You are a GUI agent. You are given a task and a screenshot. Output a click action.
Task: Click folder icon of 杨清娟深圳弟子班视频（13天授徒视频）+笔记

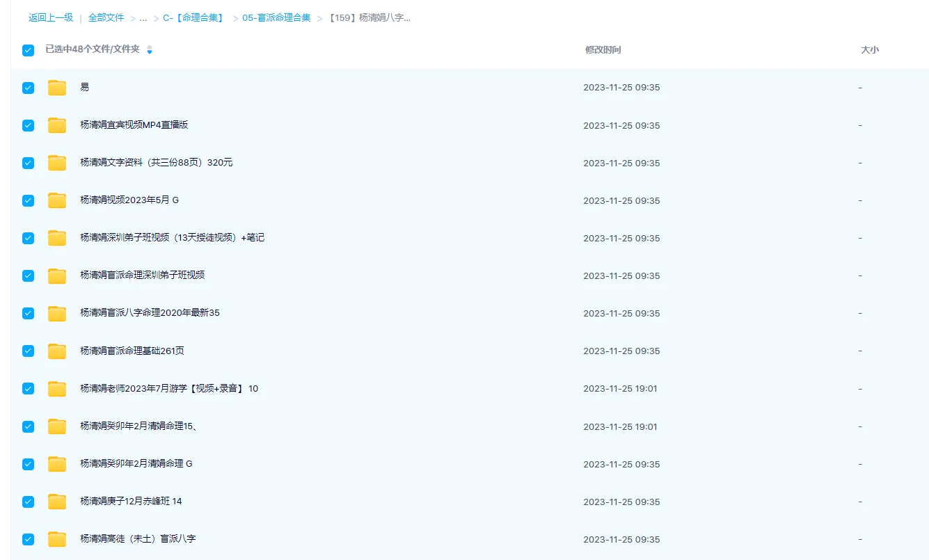[x=57, y=238]
